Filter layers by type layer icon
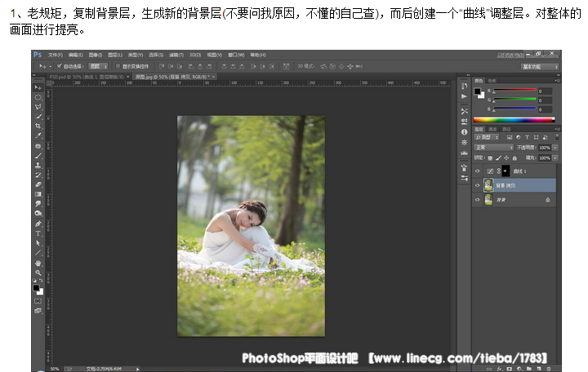The image size is (588, 372). pos(527,138)
